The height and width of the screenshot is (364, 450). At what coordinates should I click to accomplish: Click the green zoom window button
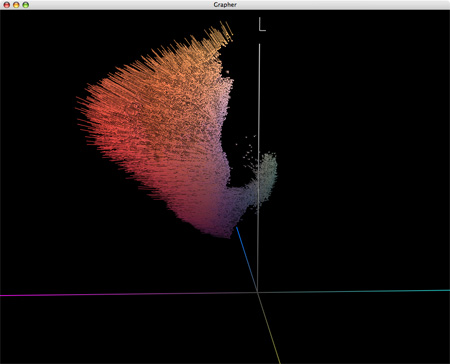pos(25,5)
